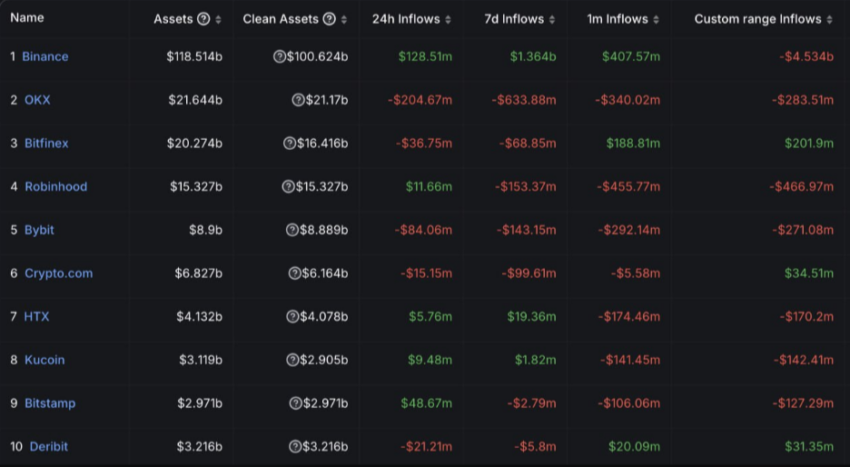Open the Binance exchange link
The width and height of the screenshot is (850, 467).
point(45,57)
